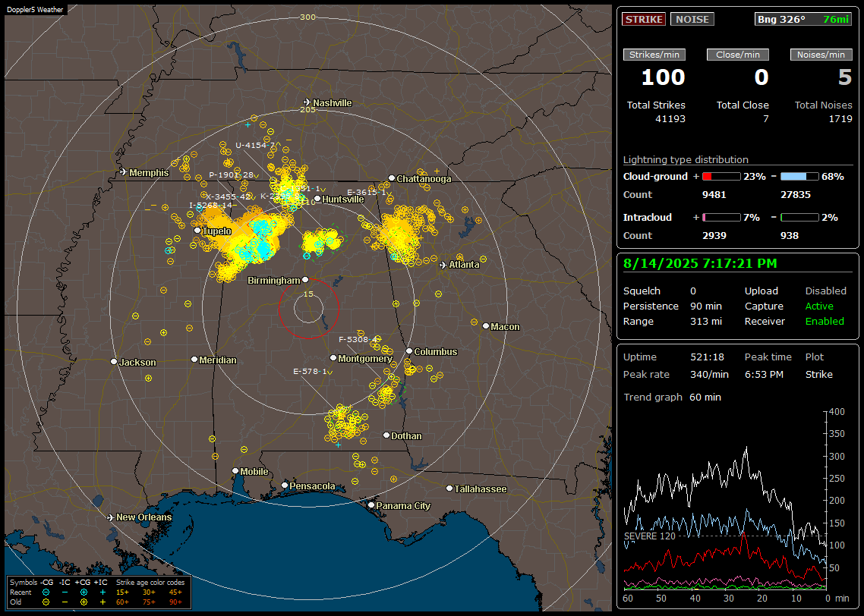
Task: Click the STRIKE indicator button
Action: [x=644, y=19]
